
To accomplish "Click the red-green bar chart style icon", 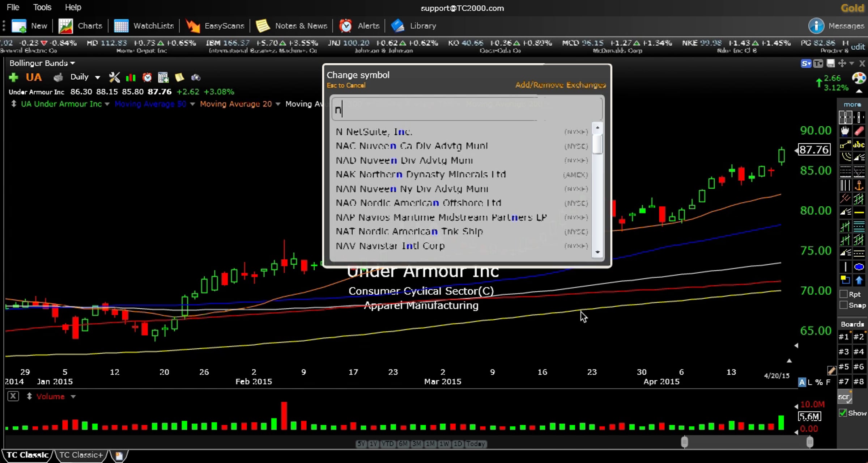I will click(131, 77).
